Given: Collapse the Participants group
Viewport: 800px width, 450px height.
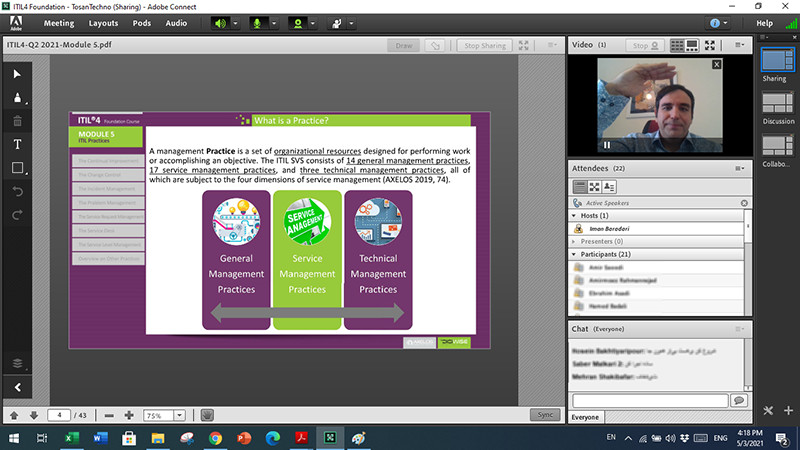Looking at the screenshot, I should (x=574, y=254).
